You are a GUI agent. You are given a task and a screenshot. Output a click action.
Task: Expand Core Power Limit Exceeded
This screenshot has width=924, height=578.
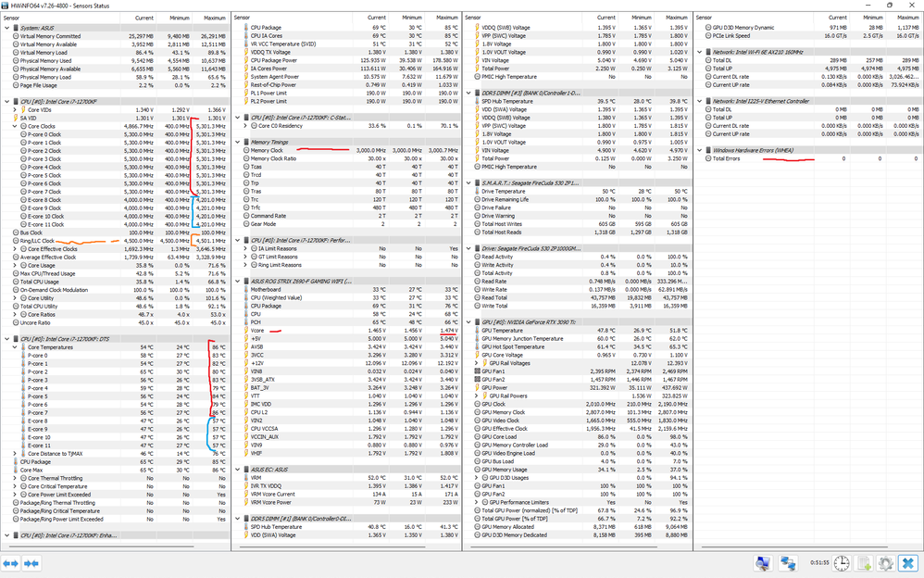(x=16, y=495)
